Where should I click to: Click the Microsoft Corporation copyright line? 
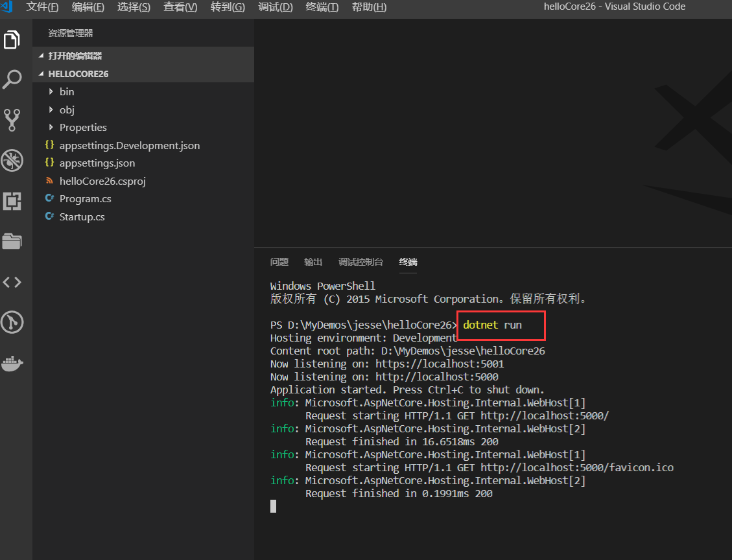[x=428, y=299]
